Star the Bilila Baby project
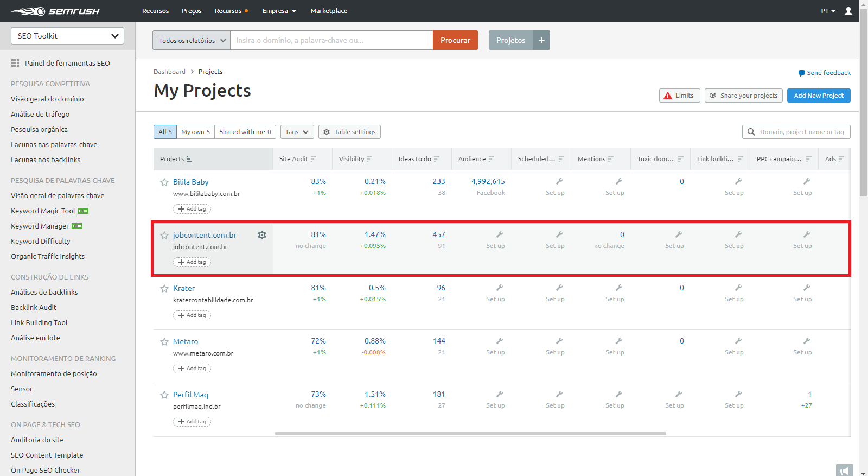This screenshot has width=868, height=476. tap(164, 182)
